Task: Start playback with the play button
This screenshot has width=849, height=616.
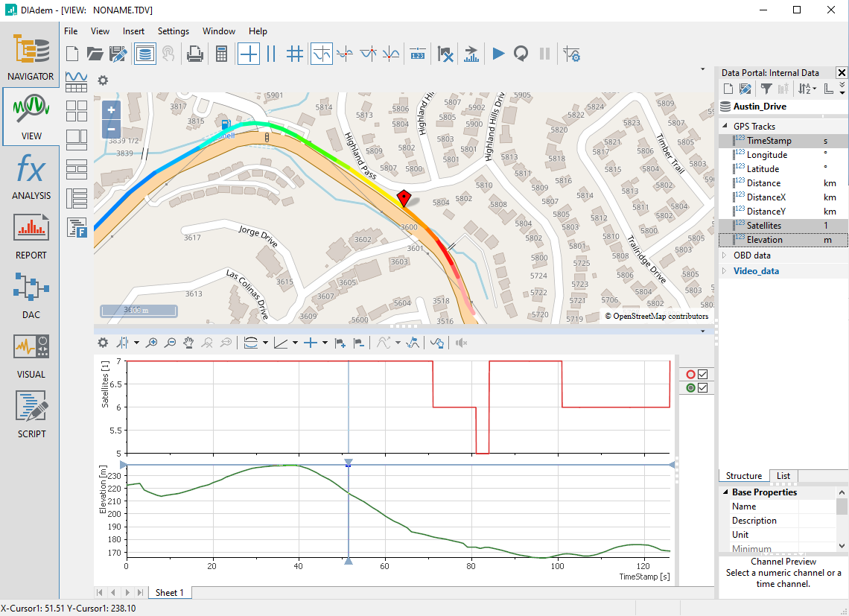Action: (x=498, y=54)
